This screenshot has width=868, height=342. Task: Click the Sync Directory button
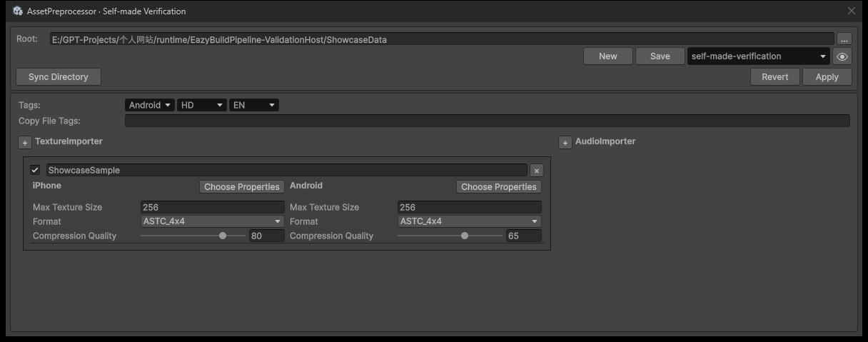click(x=59, y=76)
